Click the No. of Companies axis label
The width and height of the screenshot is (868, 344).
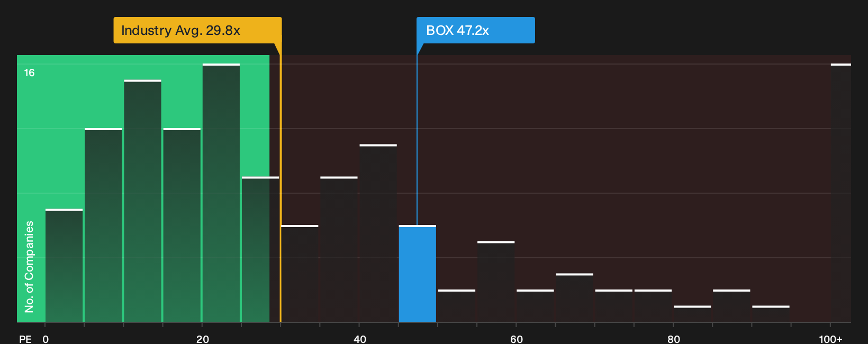[x=29, y=266]
